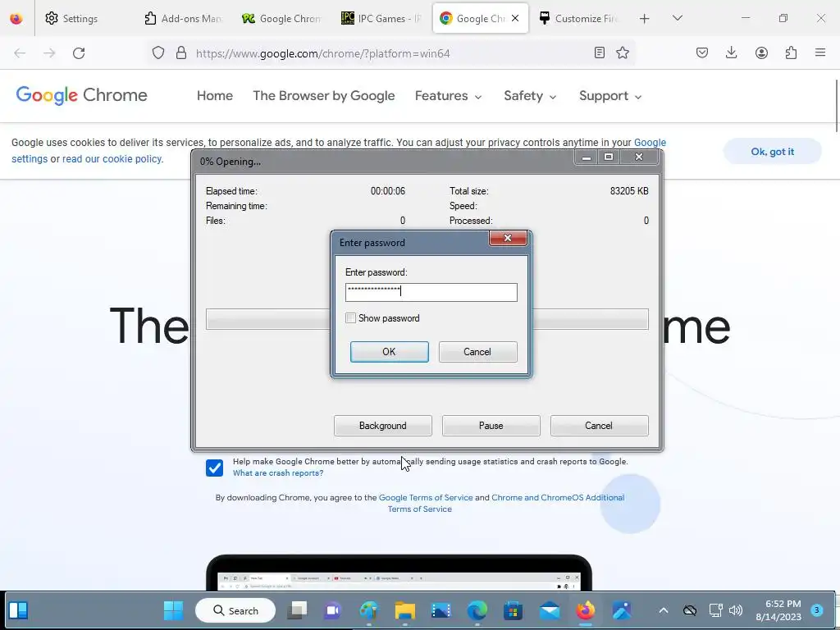Open File Explorer from taskbar
840x630 pixels.
coord(405,610)
